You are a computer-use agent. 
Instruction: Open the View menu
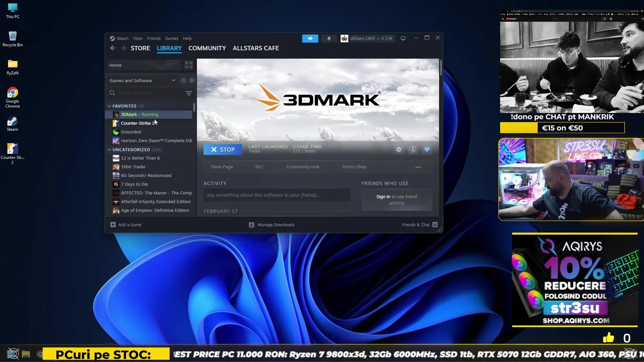pos(137,38)
